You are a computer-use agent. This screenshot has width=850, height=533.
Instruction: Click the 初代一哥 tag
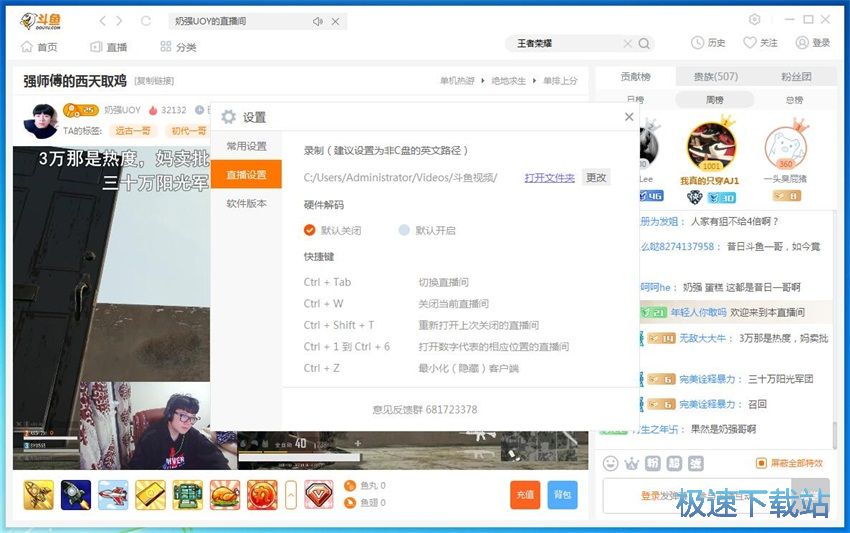(x=189, y=131)
